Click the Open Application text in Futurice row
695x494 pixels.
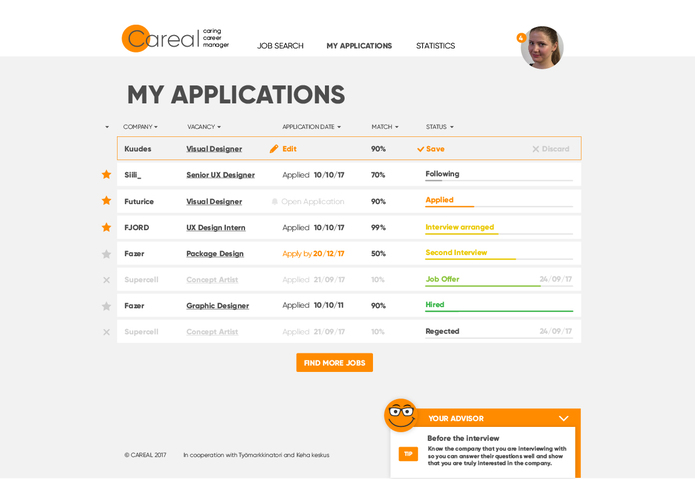(x=313, y=202)
